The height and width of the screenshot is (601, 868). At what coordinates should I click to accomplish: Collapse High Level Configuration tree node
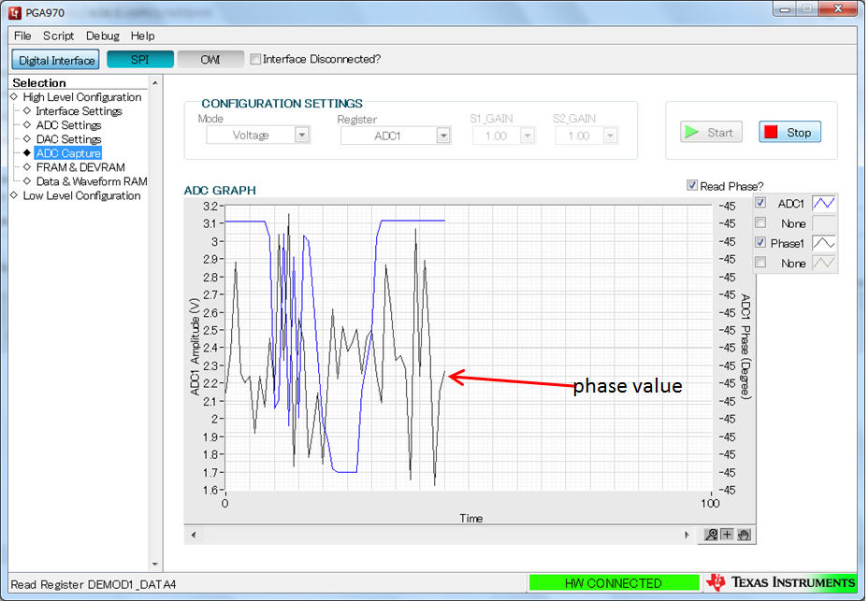[x=14, y=96]
